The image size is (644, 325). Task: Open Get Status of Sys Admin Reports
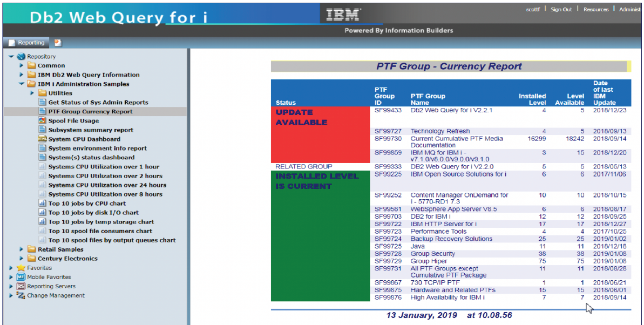(98, 103)
